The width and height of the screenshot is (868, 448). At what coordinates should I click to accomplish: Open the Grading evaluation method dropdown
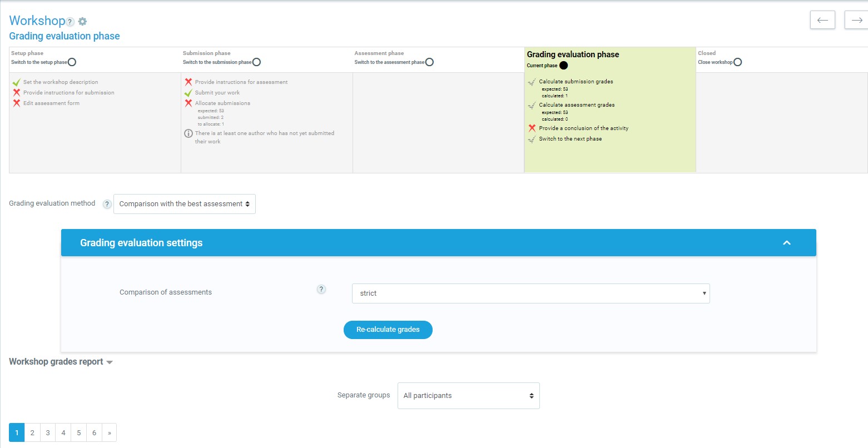click(184, 204)
